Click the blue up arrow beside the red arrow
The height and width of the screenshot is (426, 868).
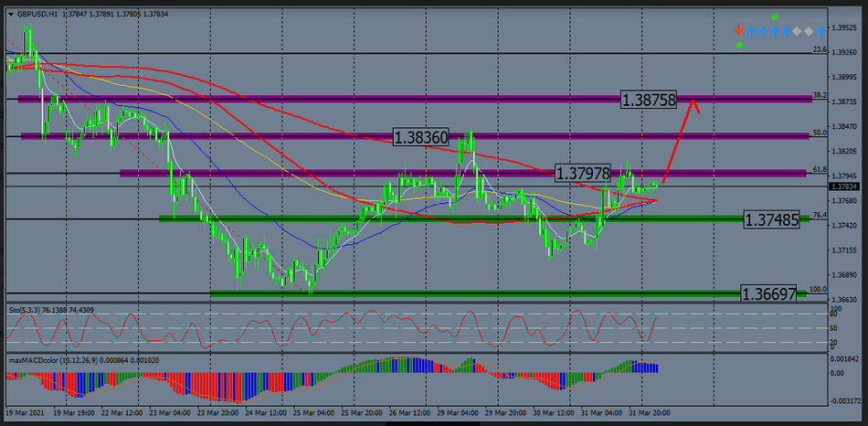pos(751,31)
